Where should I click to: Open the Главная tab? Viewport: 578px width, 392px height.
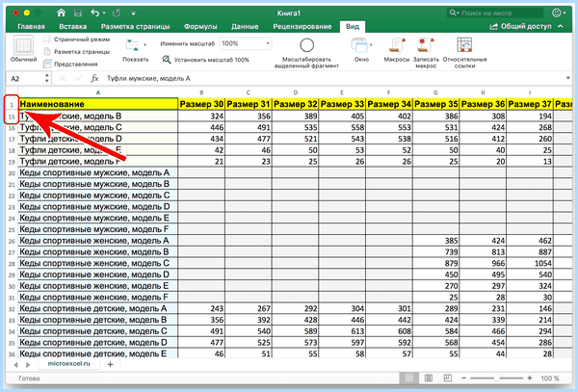pos(32,27)
